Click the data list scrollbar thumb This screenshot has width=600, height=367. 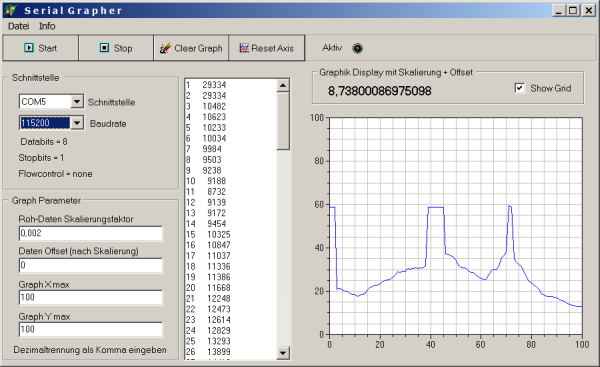point(283,121)
